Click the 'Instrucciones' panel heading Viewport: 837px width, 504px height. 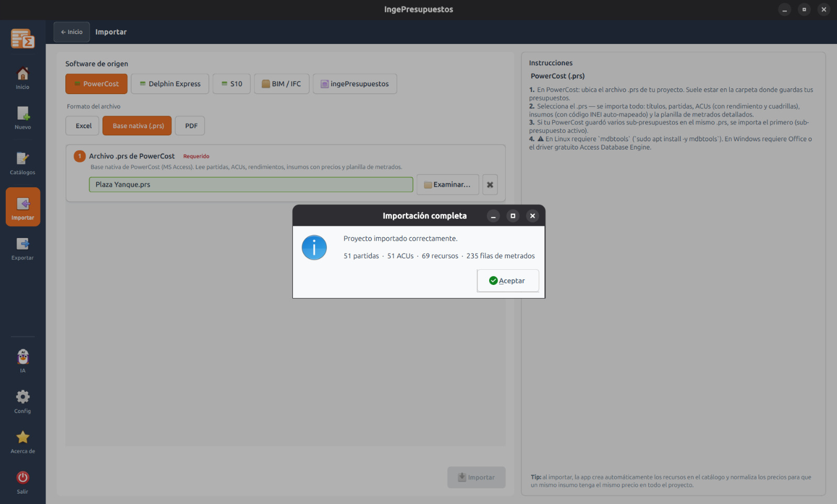tap(551, 63)
